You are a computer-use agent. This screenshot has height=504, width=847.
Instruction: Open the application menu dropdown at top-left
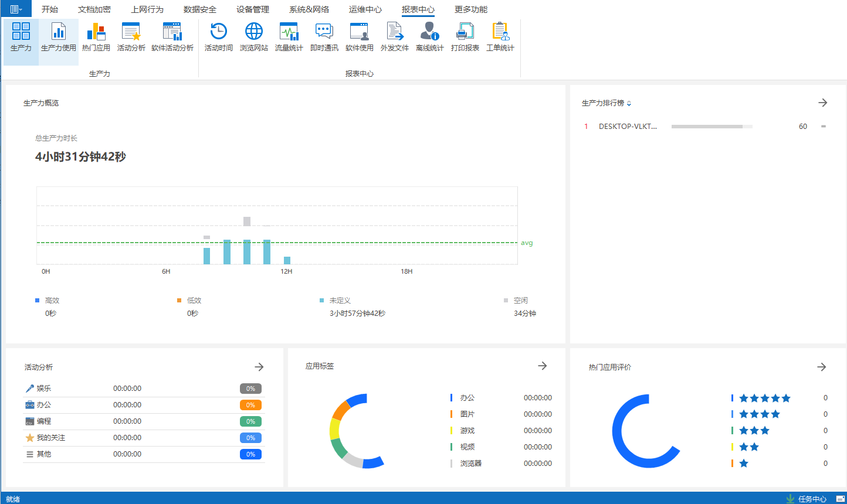(16, 9)
